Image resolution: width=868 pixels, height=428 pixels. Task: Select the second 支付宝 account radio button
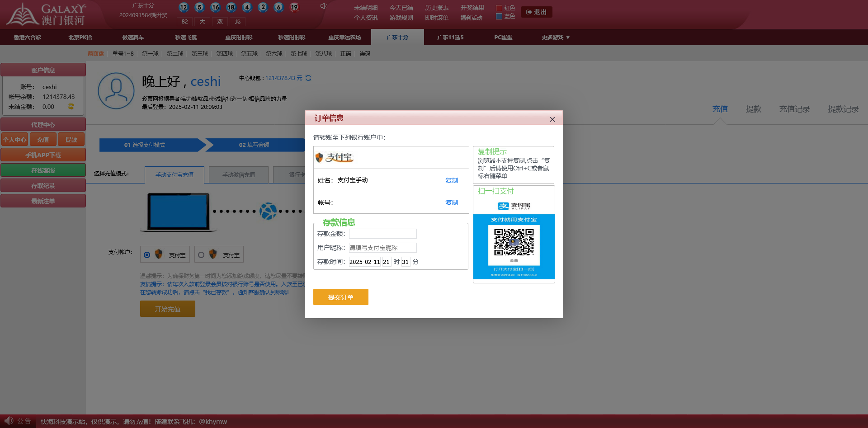(x=201, y=255)
